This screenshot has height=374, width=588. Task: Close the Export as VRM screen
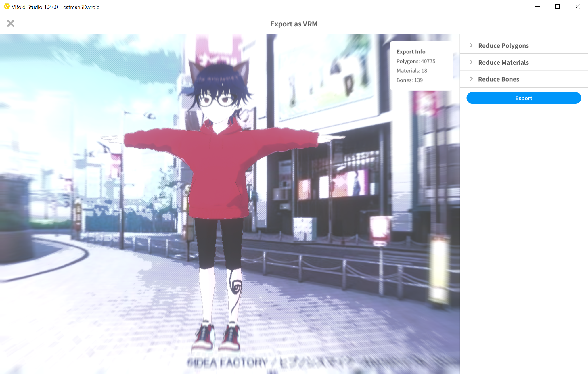tap(11, 23)
